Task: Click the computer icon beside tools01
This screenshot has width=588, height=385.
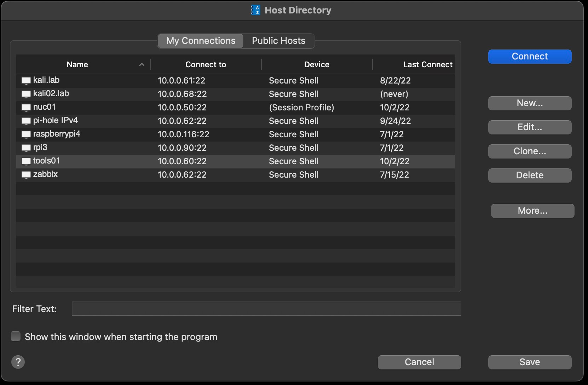Action: pos(26,161)
